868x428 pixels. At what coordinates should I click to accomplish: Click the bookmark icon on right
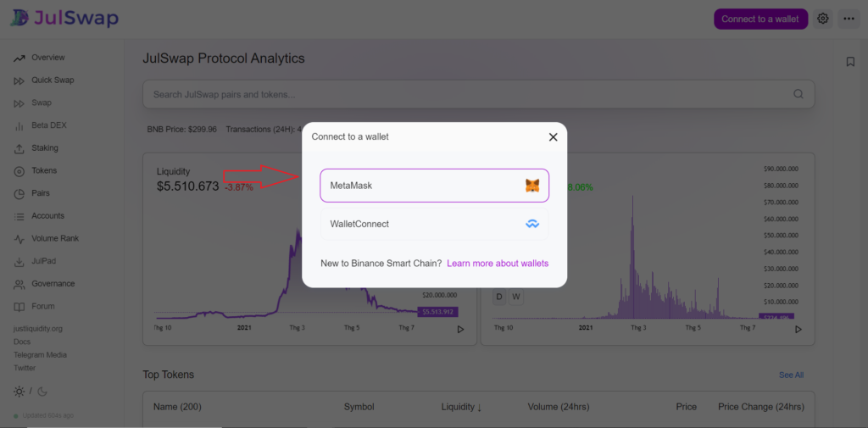(x=850, y=62)
